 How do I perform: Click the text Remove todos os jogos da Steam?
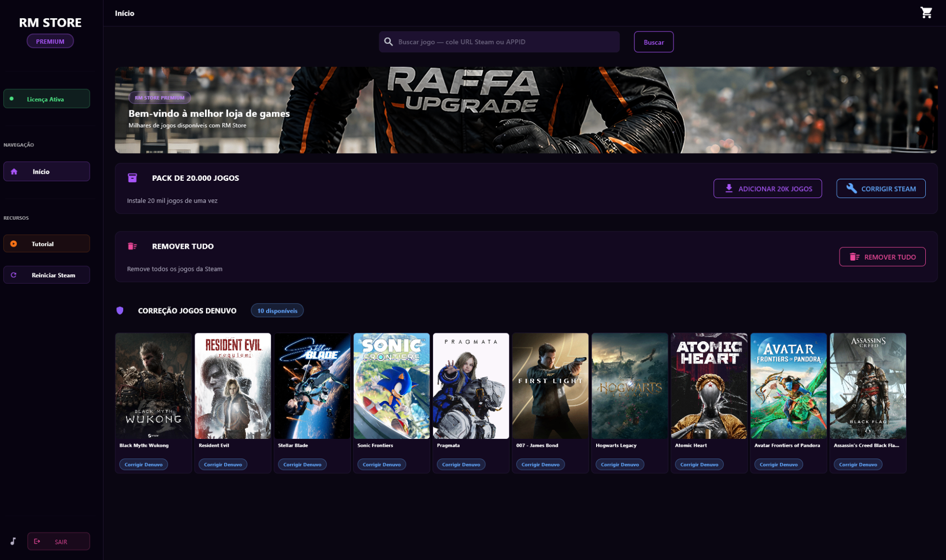point(174,269)
